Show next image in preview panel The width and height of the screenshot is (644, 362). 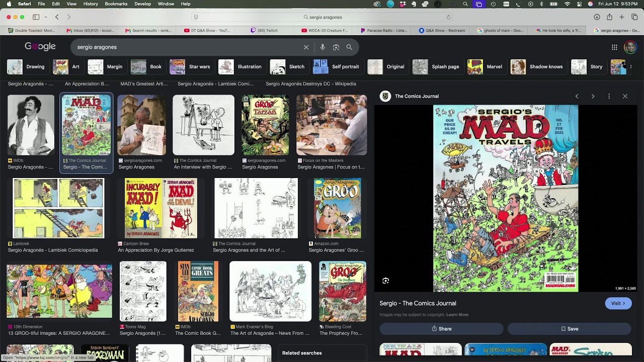coord(593,96)
